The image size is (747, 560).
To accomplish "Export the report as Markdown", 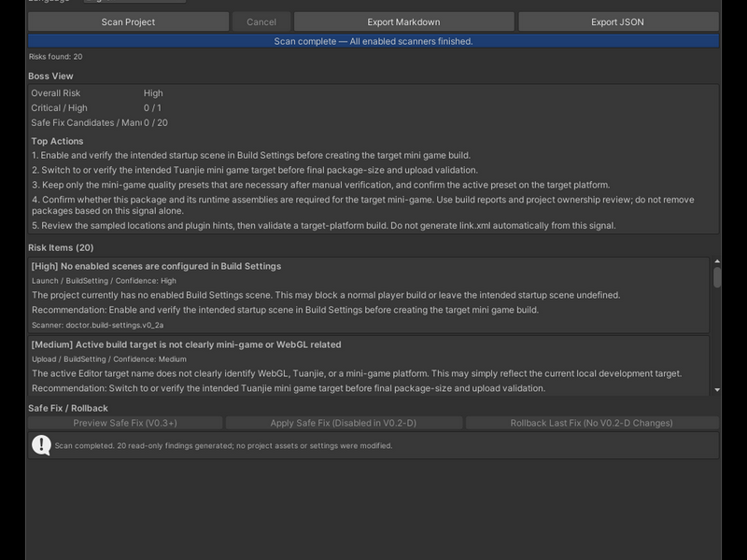I will pyautogui.click(x=403, y=21).
